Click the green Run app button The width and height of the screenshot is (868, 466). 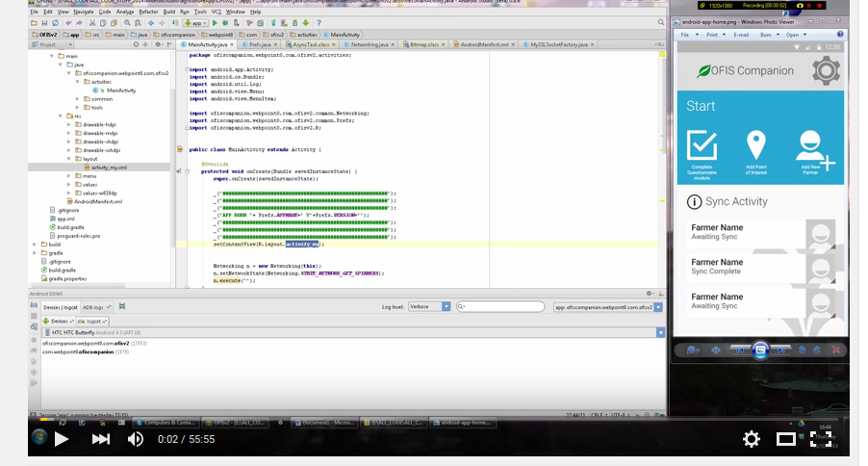point(215,22)
